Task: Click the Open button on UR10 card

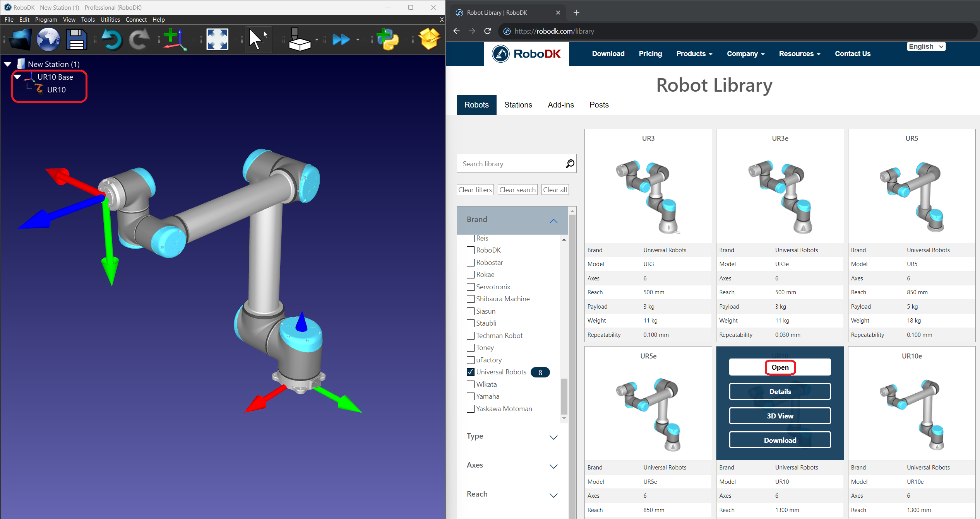Action: (780, 367)
